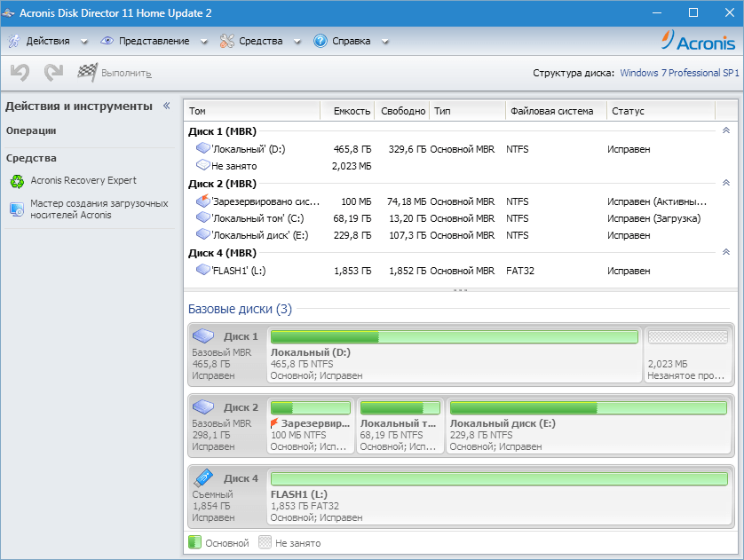744x560 pixels.
Task: Click the 107,3 ГБ free space cell
Action: click(x=408, y=235)
